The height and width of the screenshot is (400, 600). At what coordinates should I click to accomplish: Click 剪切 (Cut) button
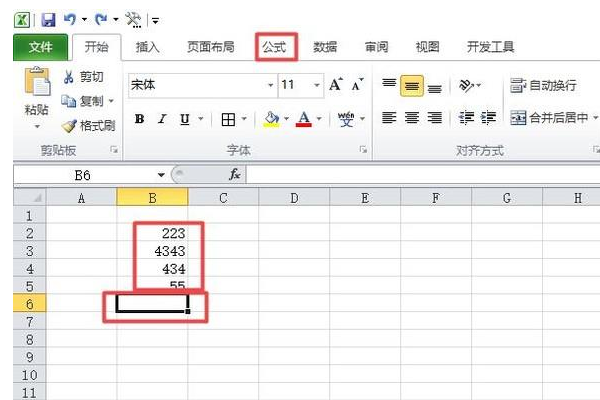83,77
